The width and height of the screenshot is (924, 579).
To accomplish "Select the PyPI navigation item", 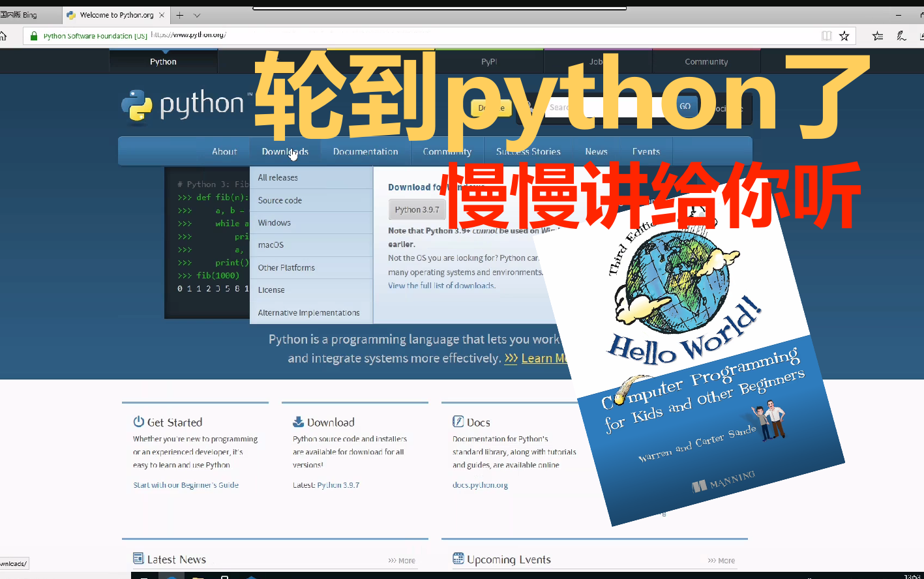I will click(488, 61).
